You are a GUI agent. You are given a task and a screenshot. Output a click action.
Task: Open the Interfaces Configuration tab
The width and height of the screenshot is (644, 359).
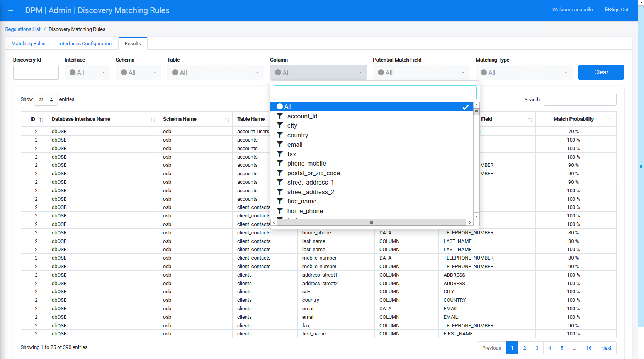(85, 43)
